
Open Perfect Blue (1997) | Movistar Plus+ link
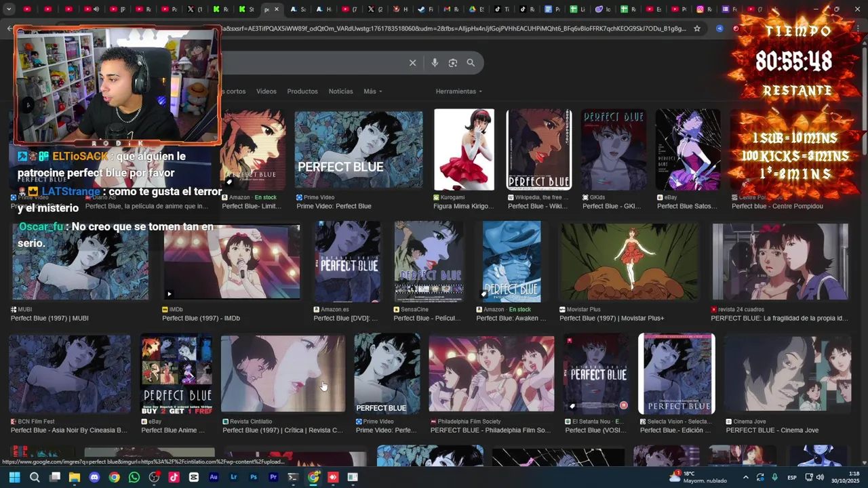612,318
